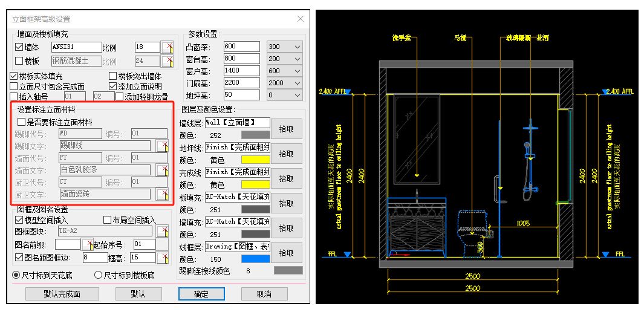Click dark gray swatch under 墙填充
The width and height of the screenshot is (644, 312).
point(255,234)
